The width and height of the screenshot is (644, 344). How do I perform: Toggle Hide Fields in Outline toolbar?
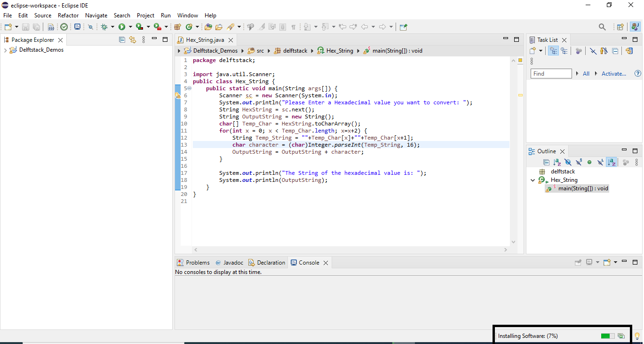[x=568, y=162]
